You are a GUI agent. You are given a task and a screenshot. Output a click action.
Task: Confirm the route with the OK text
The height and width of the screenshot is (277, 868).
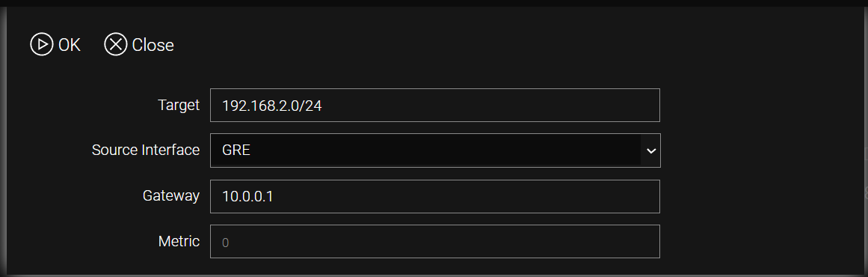(x=70, y=45)
